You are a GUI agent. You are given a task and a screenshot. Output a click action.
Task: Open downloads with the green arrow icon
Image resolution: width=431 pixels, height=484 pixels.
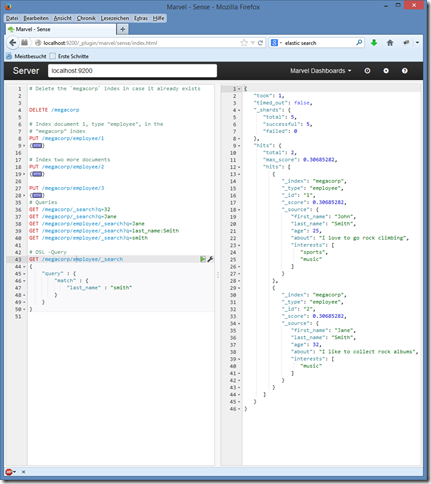tap(374, 43)
